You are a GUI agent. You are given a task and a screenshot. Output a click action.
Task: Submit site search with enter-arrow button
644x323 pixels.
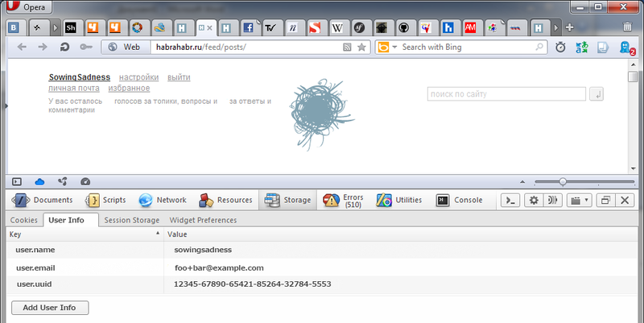597,94
